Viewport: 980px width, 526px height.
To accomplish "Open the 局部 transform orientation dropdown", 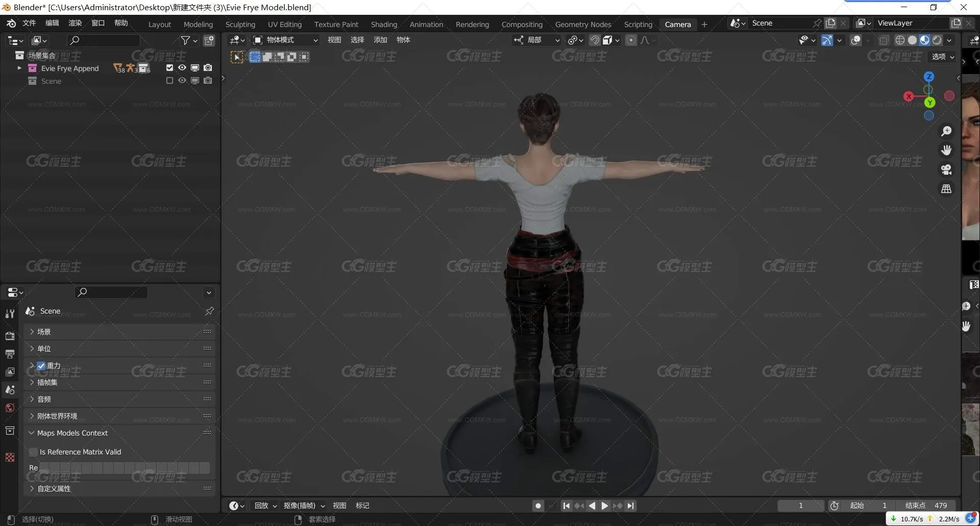I will [537, 40].
